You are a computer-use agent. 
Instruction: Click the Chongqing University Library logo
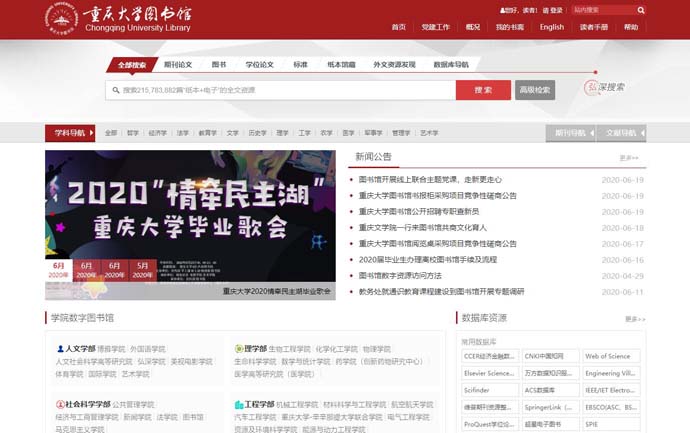(x=118, y=19)
